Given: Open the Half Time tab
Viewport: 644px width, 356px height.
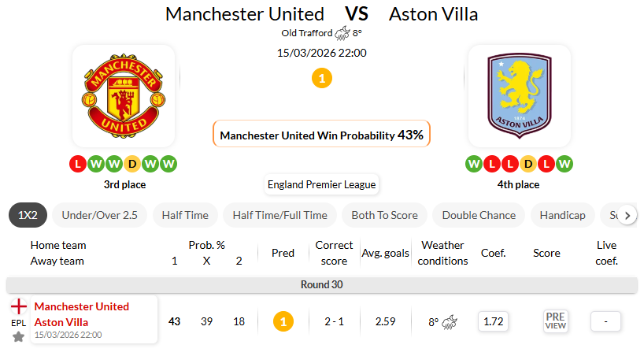Looking at the screenshot, I should pyautogui.click(x=185, y=215).
